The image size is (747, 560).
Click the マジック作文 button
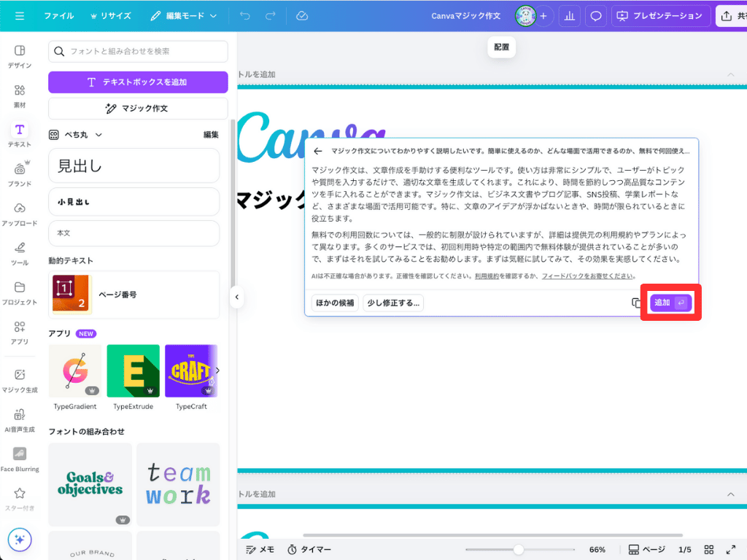click(x=138, y=109)
